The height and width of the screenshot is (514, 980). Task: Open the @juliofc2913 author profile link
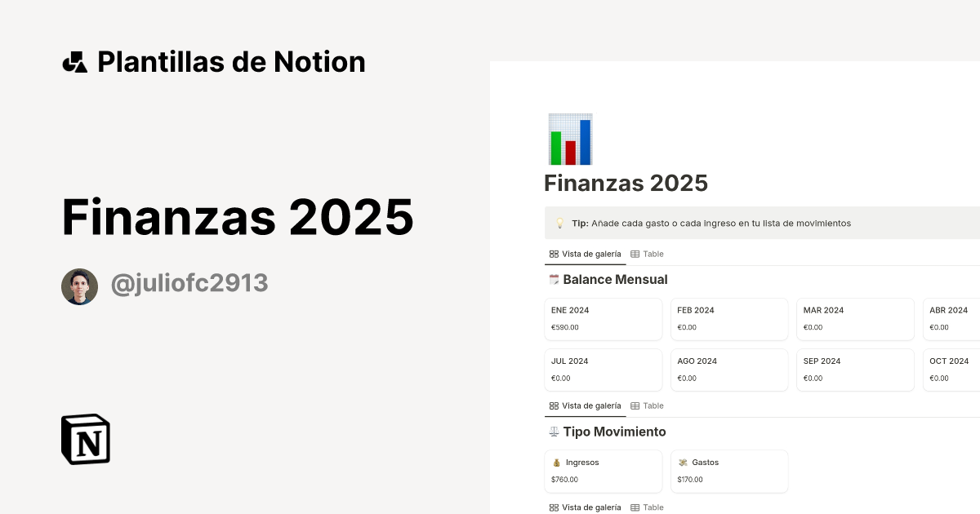click(x=189, y=282)
